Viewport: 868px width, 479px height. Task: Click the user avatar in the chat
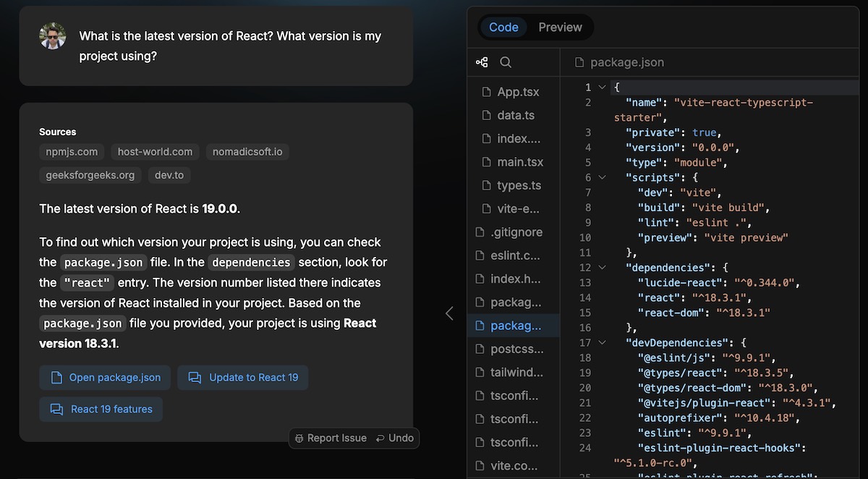click(x=53, y=36)
